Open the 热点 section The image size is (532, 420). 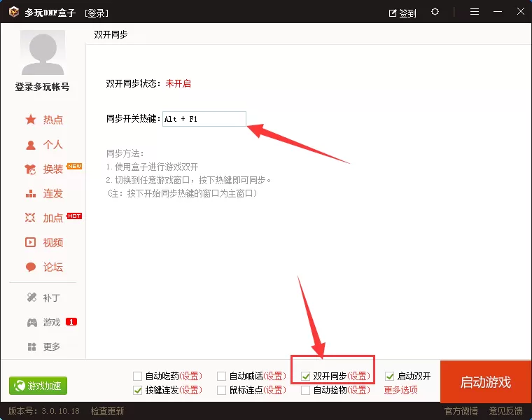(53, 120)
